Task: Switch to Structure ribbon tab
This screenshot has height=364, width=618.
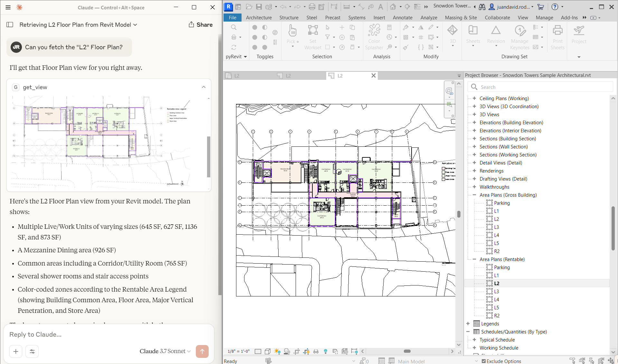Action: [x=289, y=18]
